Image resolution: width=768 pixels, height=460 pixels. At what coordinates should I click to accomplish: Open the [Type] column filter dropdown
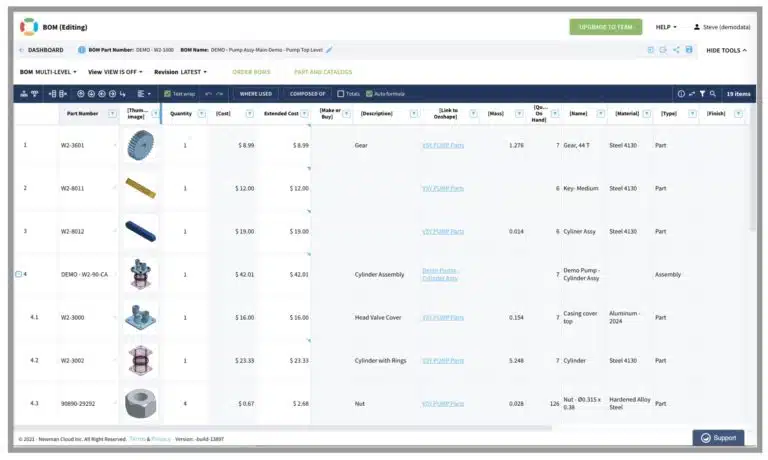tap(692, 114)
